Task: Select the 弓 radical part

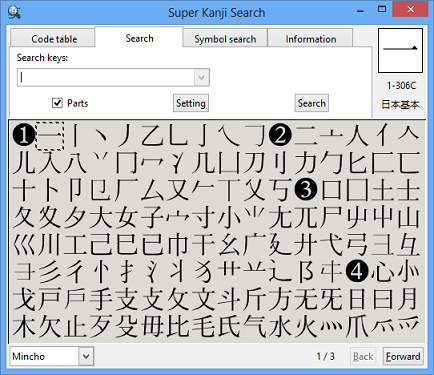Action: (357, 244)
